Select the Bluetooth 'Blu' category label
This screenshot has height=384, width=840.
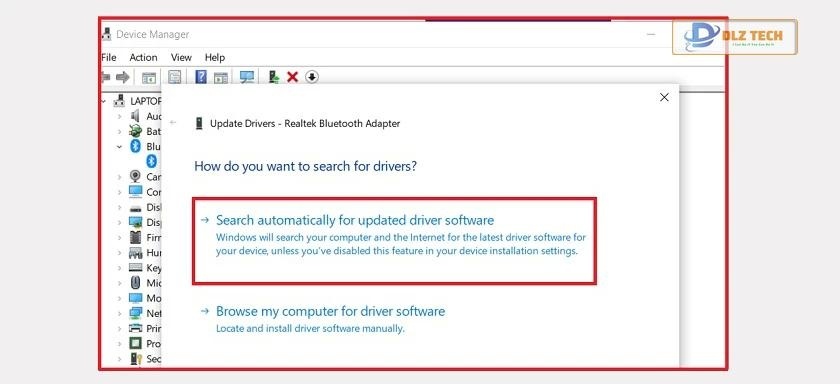pyautogui.click(x=154, y=146)
